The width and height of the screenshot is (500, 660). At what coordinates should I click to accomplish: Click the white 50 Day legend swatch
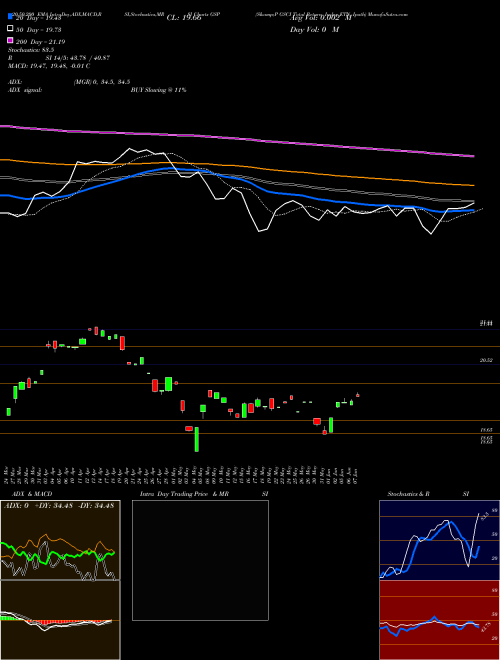click(x=10, y=29)
